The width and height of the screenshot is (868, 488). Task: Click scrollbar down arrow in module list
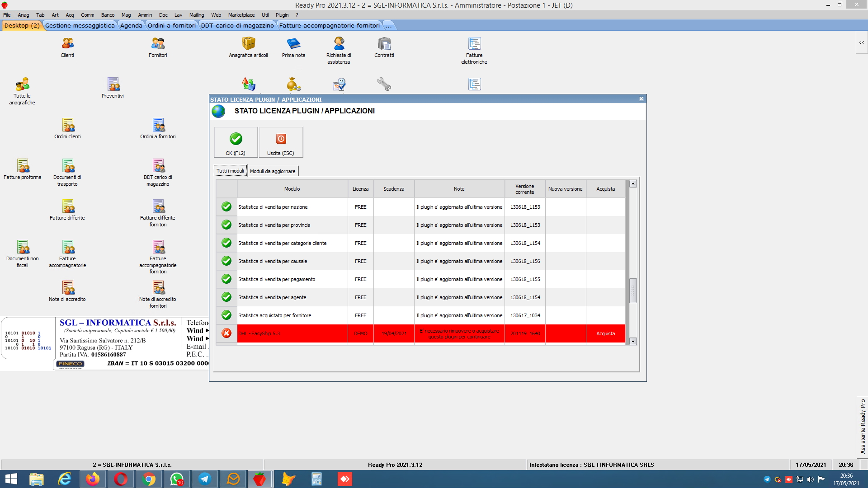click(x=633, y=342)
